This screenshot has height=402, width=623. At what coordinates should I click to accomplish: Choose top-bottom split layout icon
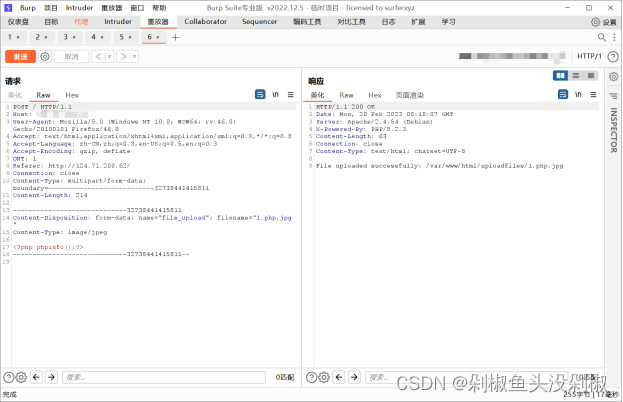[x=576, y=75]
